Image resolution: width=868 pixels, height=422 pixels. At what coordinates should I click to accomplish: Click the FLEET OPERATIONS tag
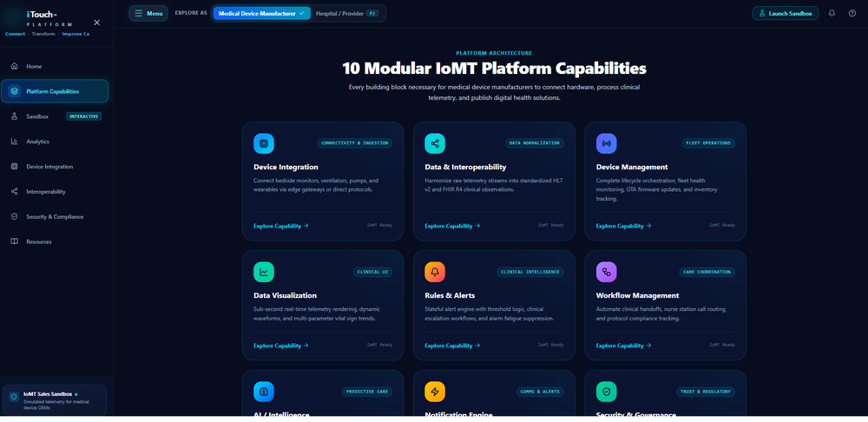coord(708,143)
